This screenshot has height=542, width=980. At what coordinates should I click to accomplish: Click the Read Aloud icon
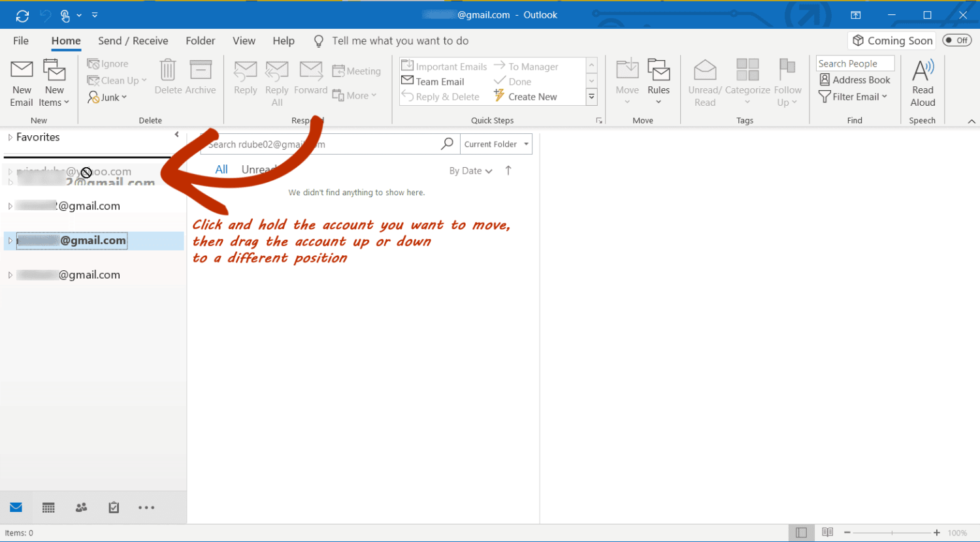click(x=923, y=71)
